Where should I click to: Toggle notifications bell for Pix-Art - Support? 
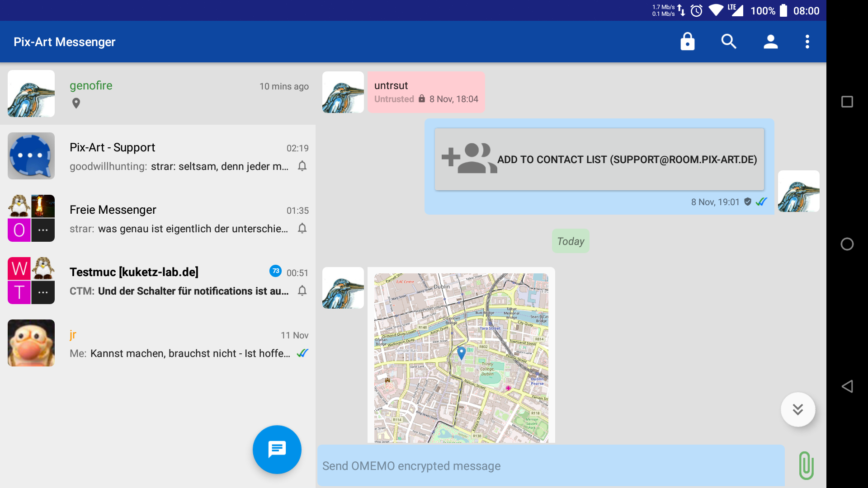302,166
